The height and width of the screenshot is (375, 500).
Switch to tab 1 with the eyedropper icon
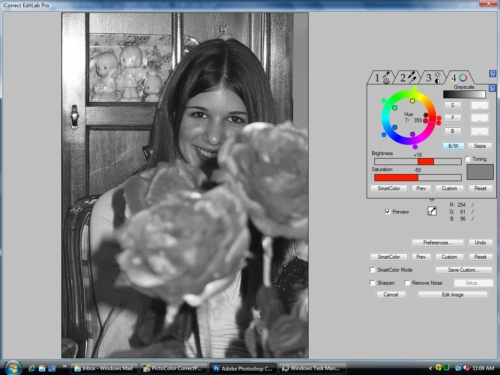click(x=381, y=78)
